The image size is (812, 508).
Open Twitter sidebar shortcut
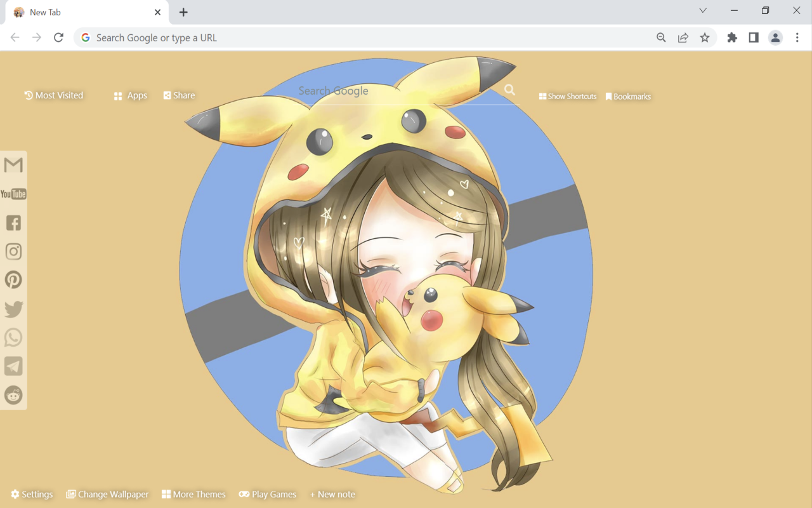coord(13,309)
